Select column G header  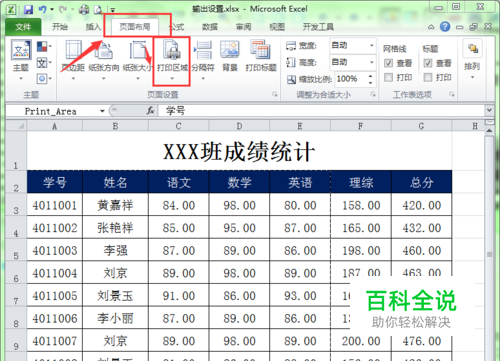pos(421,126)
